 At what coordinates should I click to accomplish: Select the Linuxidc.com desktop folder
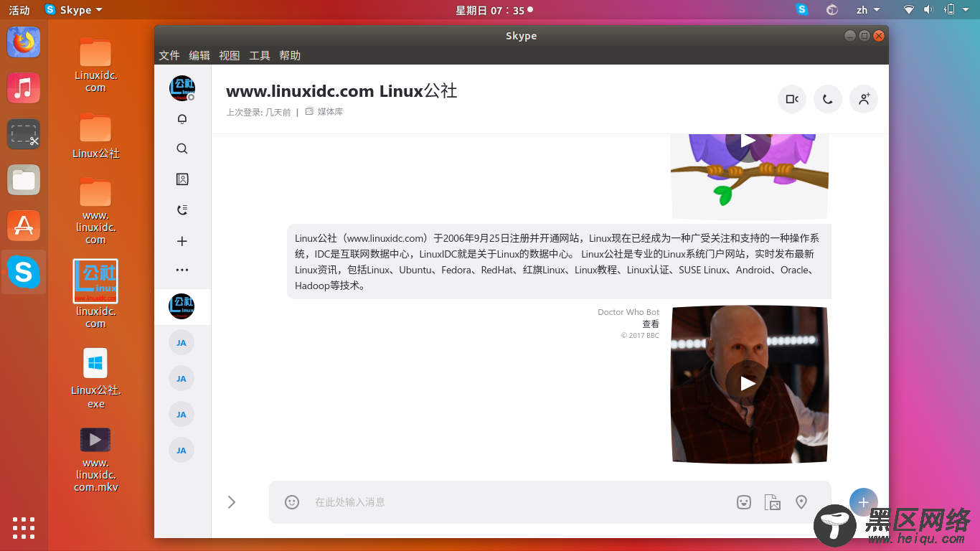(x=95, y=65)
